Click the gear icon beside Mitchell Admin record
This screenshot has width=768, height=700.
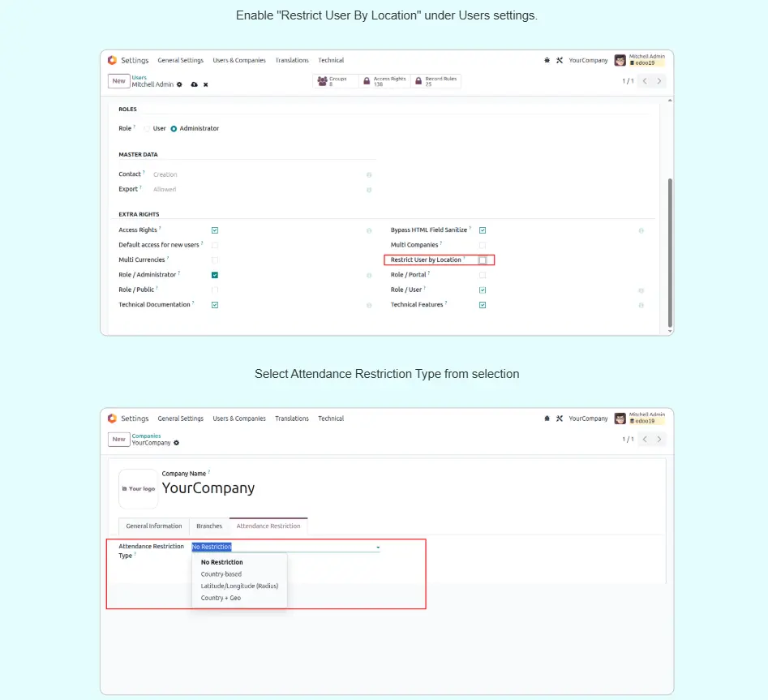coord(179,84)
